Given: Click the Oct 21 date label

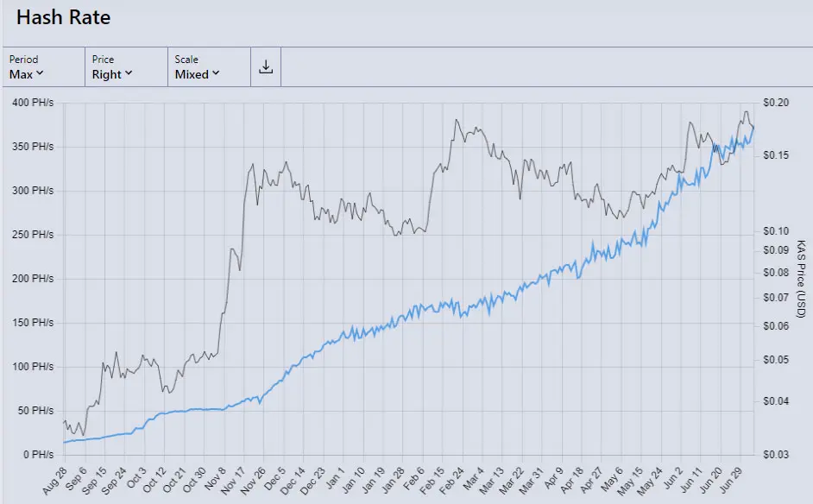Looking at the screenshot, I should 174,480.
